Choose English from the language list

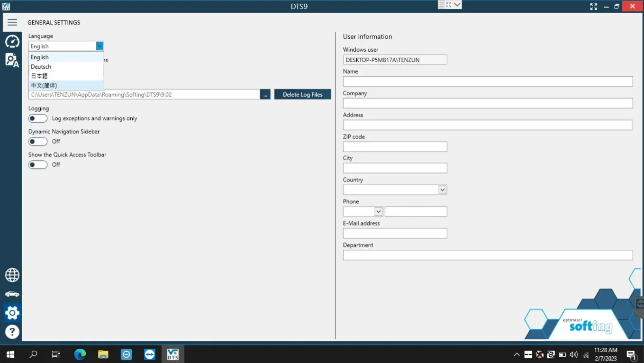pyautogui.click(x=66, y=57)
